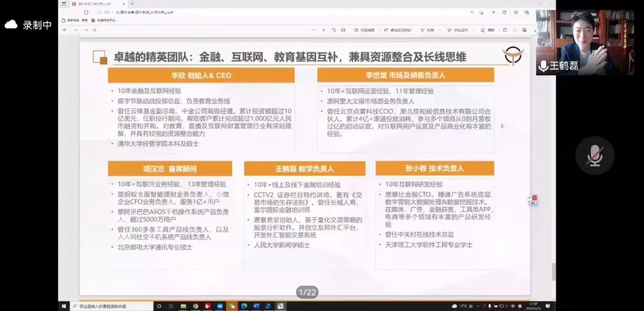Click the line 10年互联网研发经验
644x311 pixels.
(414, 184)
